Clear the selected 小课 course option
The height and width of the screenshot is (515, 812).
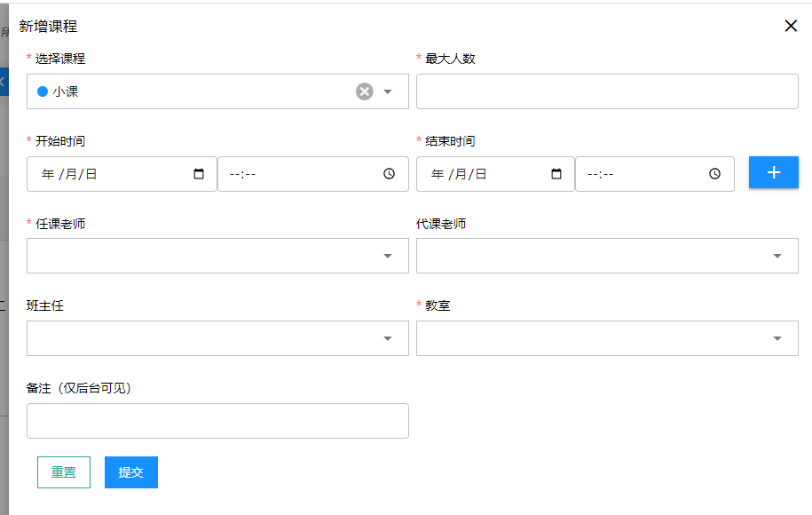tap(365, 91)
